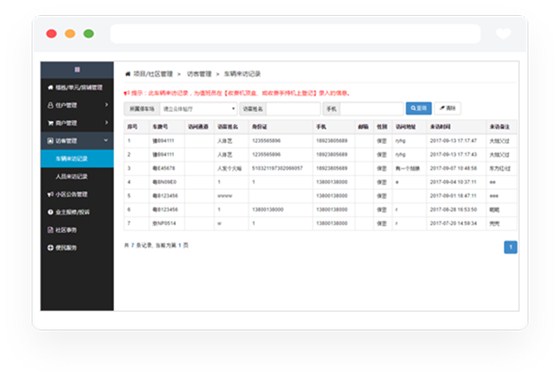The height and width of the screenshot is (378, 560).
Task: Open the 所属停车场 parking lot dropdown
Action: click(x=198, y=109)
